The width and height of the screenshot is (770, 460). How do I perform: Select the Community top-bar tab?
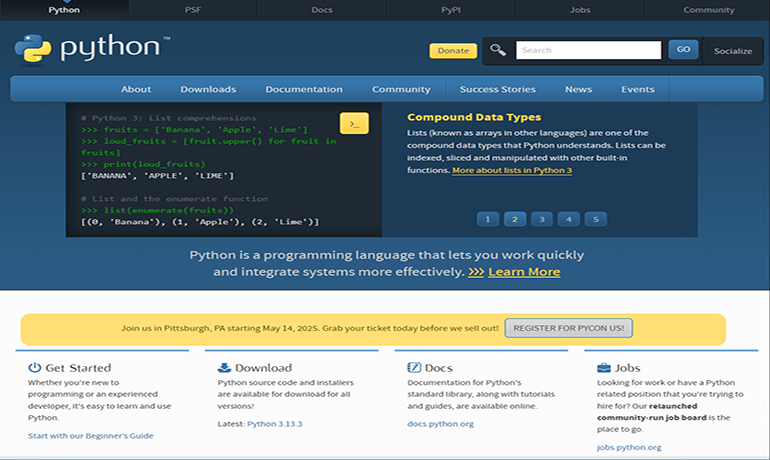point(709,10)
